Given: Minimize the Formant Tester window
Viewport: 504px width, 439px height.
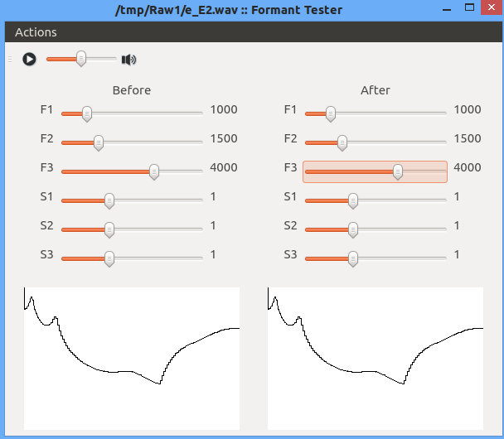Looking at the screenshot, I should (x=447, y=10).
